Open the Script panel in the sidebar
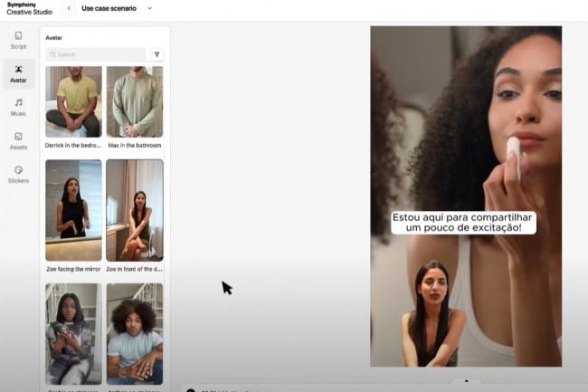Screen dimensions: 588x392 coord(18,40)
